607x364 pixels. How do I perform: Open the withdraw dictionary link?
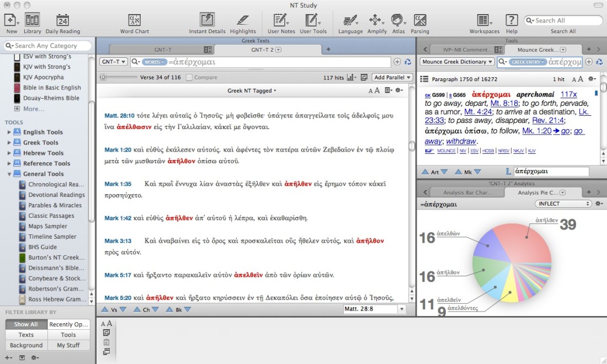[461, 141]
